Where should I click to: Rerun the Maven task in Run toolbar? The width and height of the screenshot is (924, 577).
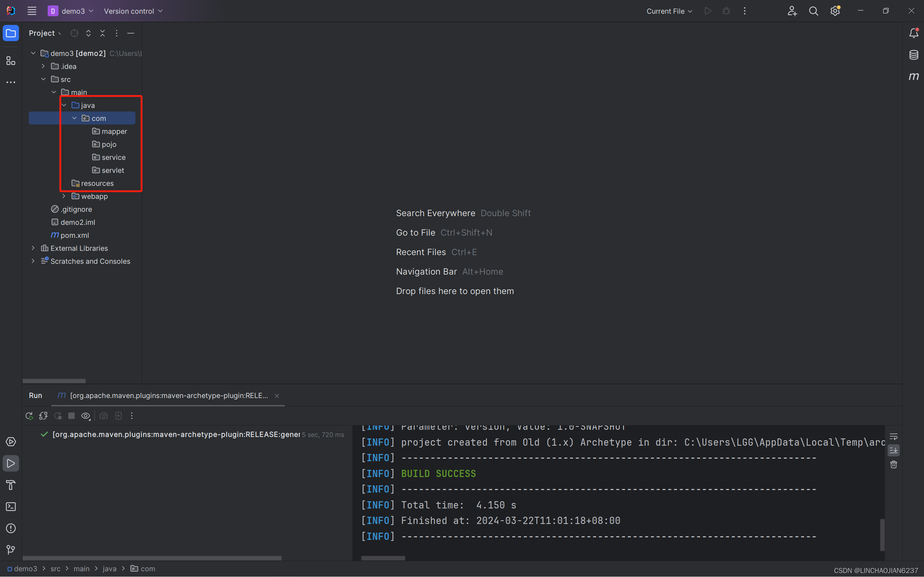coord(29,416)
